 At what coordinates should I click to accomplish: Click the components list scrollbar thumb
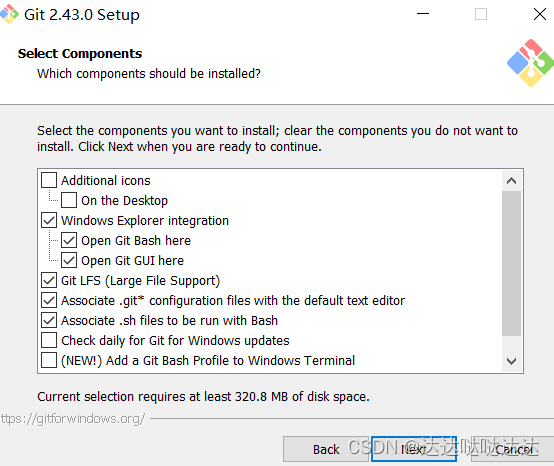coord(511,263)
